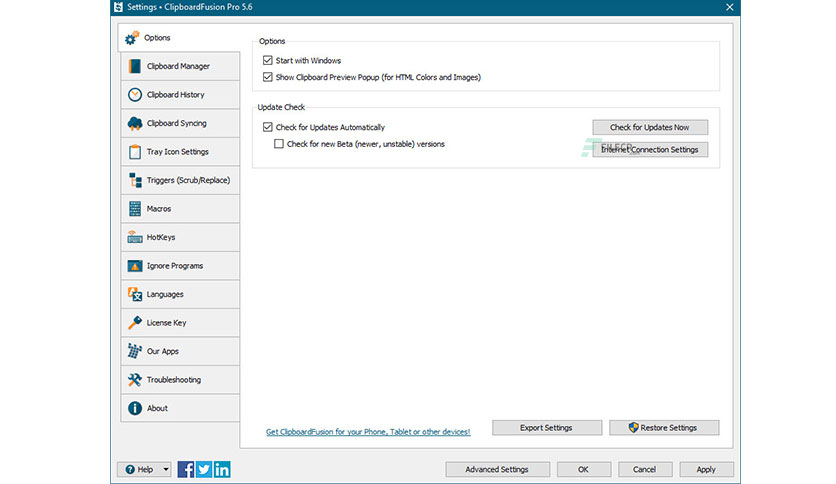Select the Options tab
The height and width of the screenshot is (484, 836).
(179, 38)
